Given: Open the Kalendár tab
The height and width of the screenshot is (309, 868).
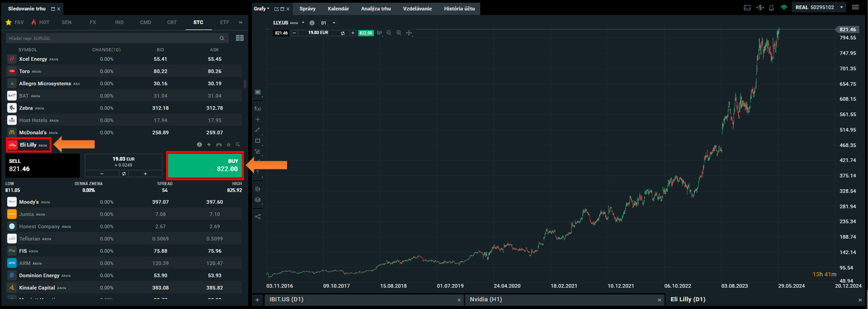Looking at the screenshot, I should [338, 8].
